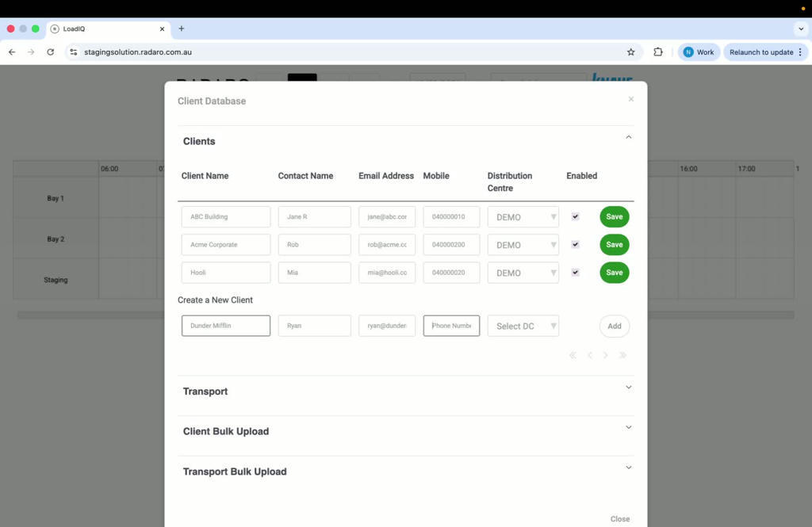Click the Mia contact name field
This screenshot has height=527, width=812.
tap(314, 273)
